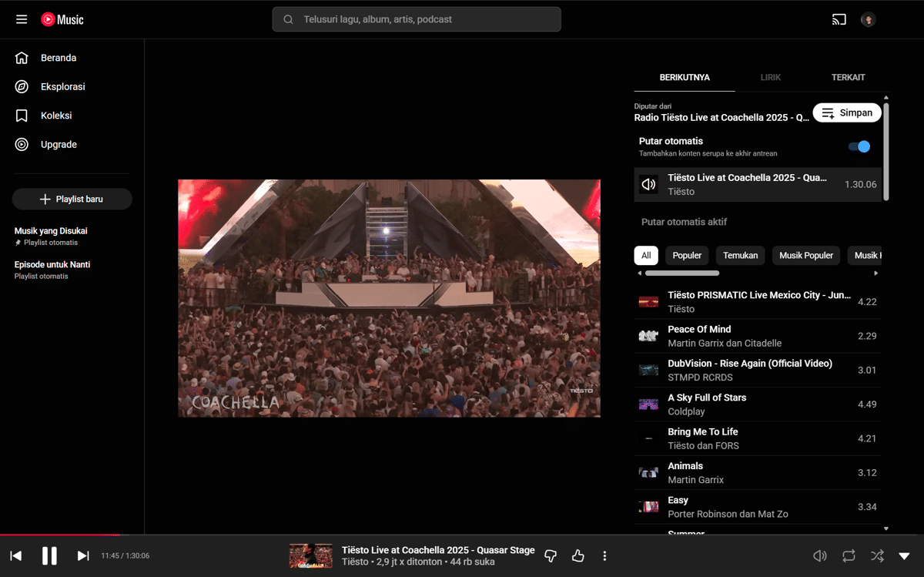
Task: Skip to the next track
Action: point(83,556)
